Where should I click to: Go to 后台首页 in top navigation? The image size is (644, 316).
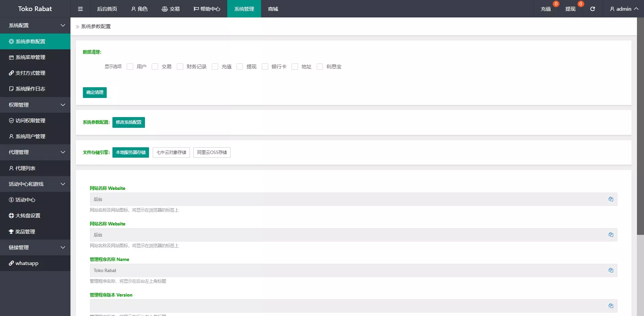coord(107,9)
